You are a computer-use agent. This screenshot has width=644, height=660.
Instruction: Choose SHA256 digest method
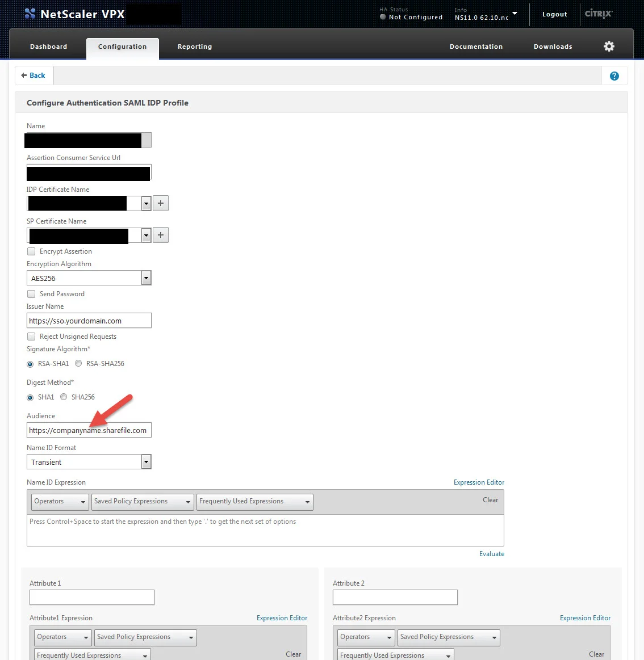pyautogui.click(x=64, y=397)
